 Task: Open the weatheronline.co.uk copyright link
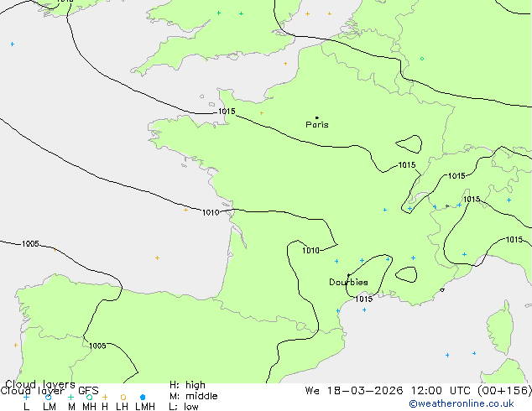pos(462,403)
